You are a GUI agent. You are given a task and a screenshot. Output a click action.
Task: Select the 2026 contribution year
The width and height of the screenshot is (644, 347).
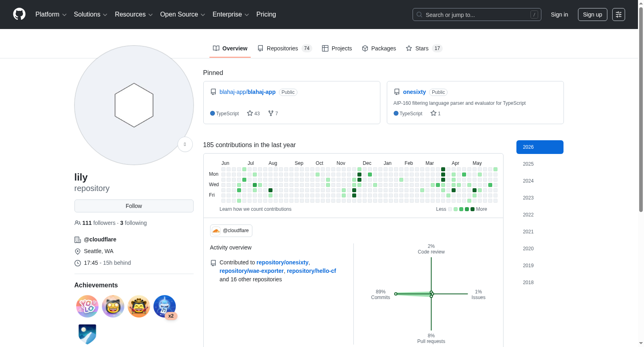540,147
